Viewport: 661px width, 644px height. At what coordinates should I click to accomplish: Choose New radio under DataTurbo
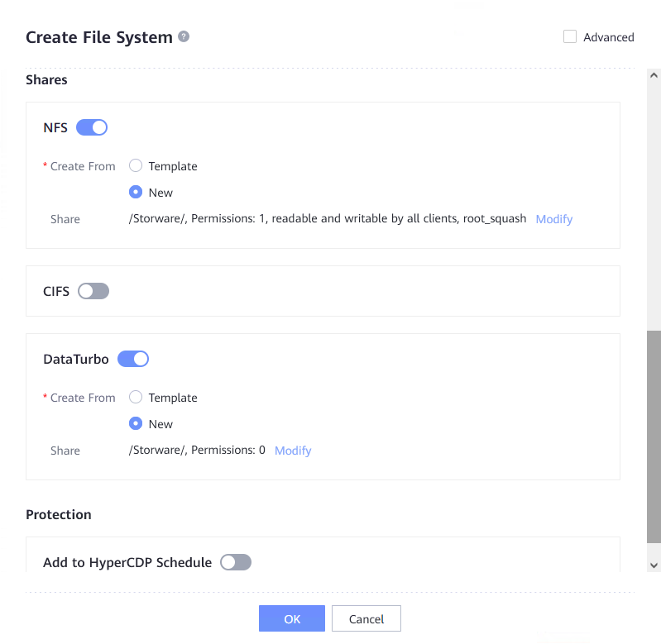(136, 424)
